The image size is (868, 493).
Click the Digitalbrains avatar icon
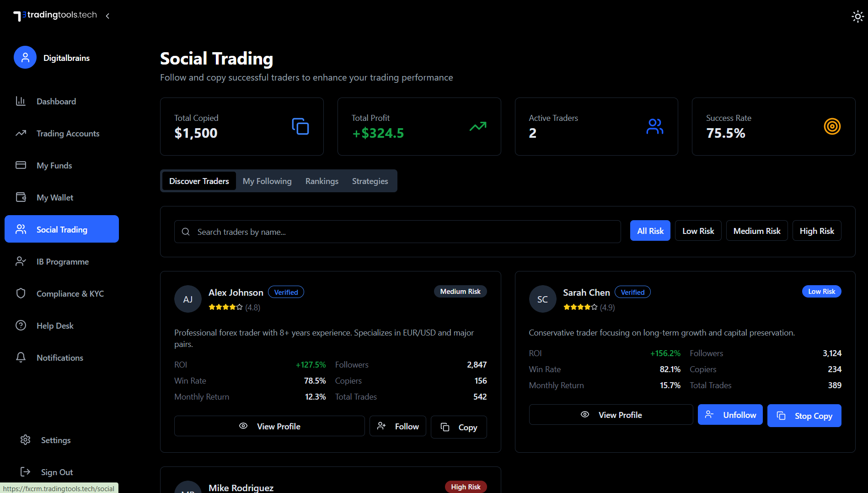point(25,57)
